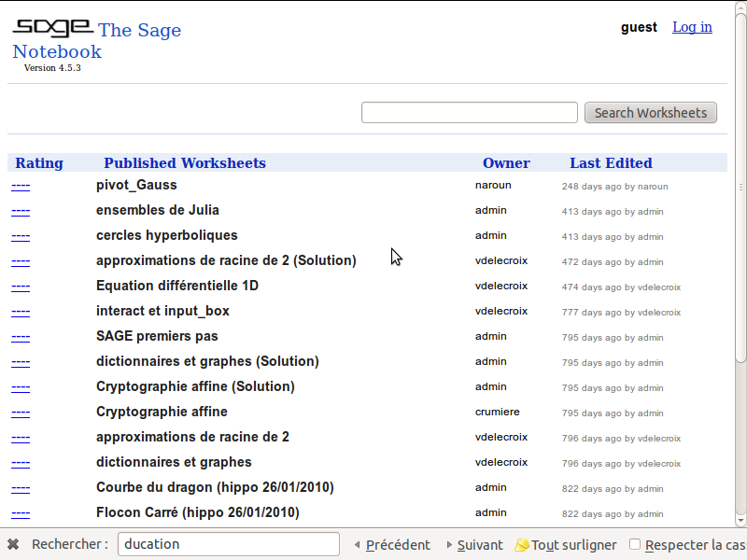Viewport: 747px width, 560px height.
Task: Click the Suivant arrow in find bar
Action: pos(449,545)
